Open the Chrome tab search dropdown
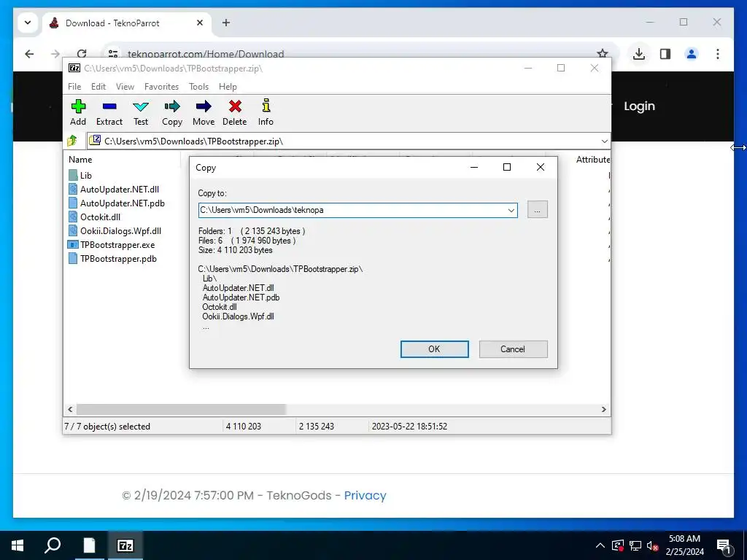Viewport: 747px width, 560px height. [28, 23]
